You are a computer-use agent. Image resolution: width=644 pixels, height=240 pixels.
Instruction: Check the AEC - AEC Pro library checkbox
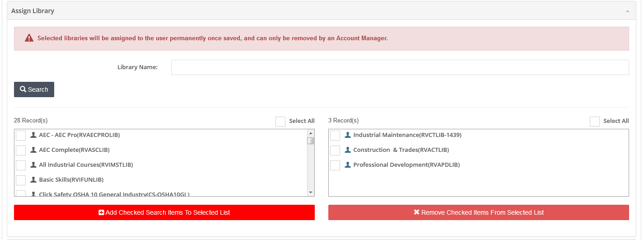21,136
